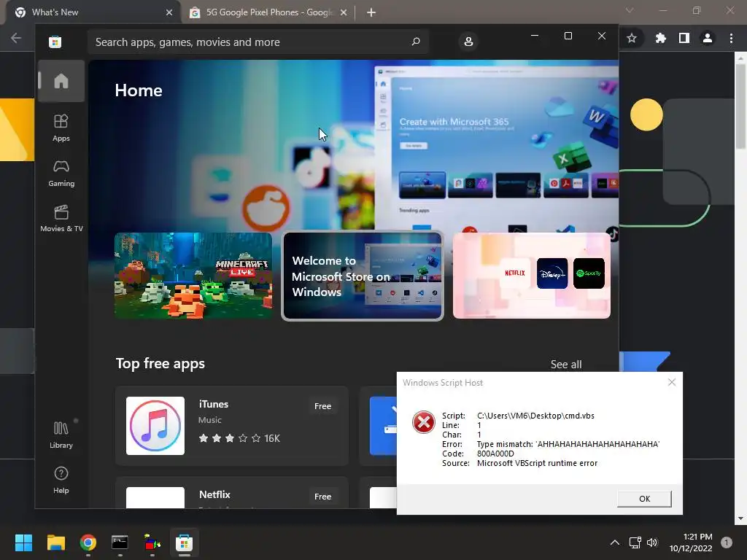Screen dimensions: 747x560
Task: Open the Minecraft Live featured card
Action: coord(193,276)
